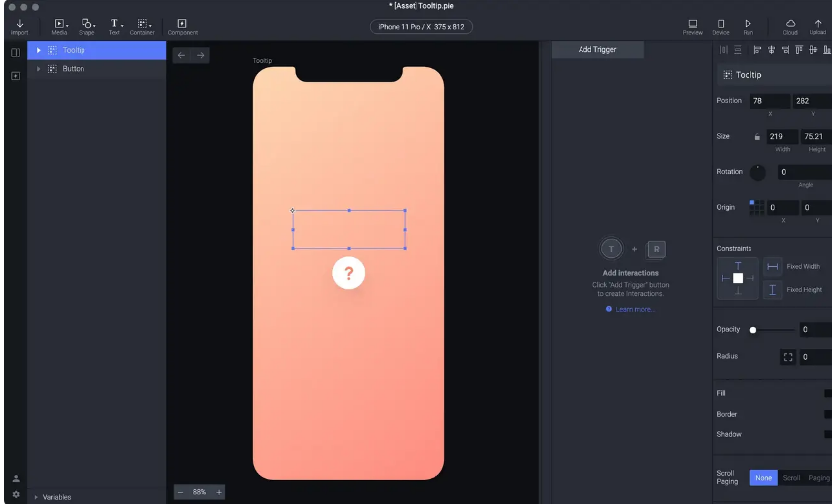The width and height of the screenshot is (832, 504).
Task: Align horizontal centers icon
Action: point(771,50)
